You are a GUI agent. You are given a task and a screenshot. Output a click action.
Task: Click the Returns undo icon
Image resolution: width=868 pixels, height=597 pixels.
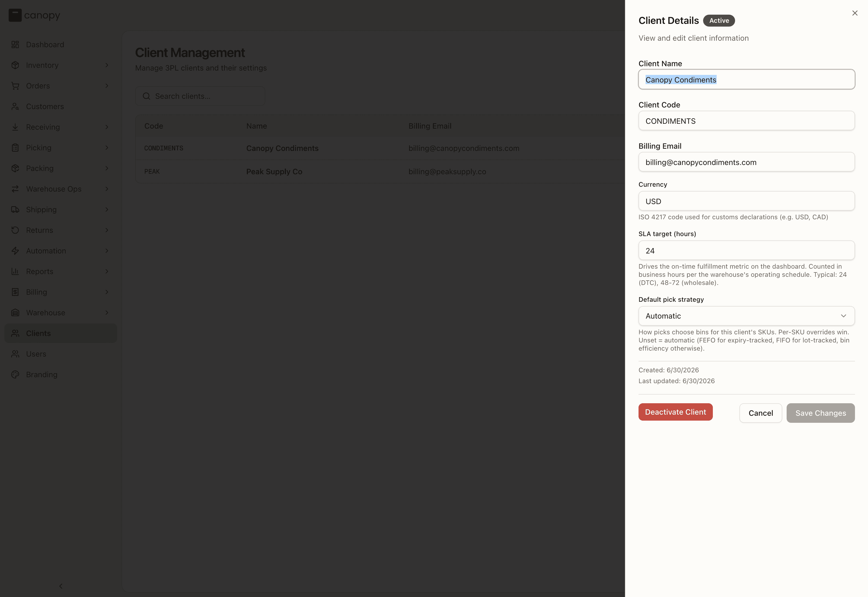pos(15,230)
